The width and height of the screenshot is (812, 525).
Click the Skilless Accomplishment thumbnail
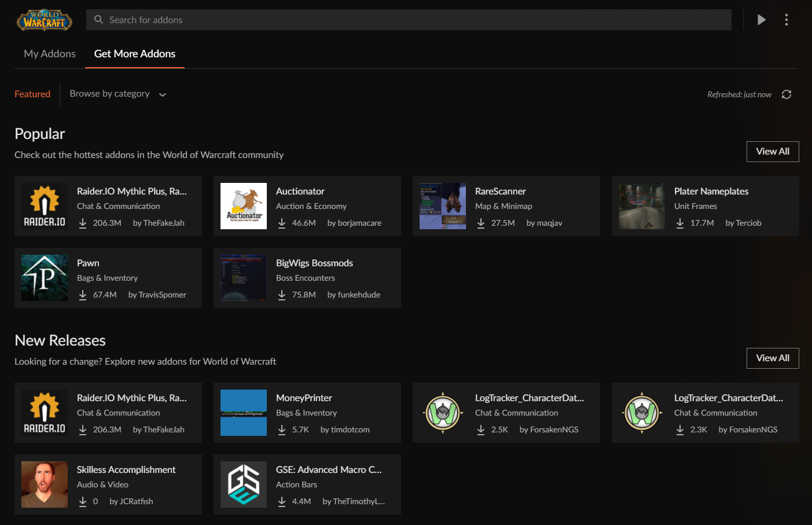pos(44,484)
